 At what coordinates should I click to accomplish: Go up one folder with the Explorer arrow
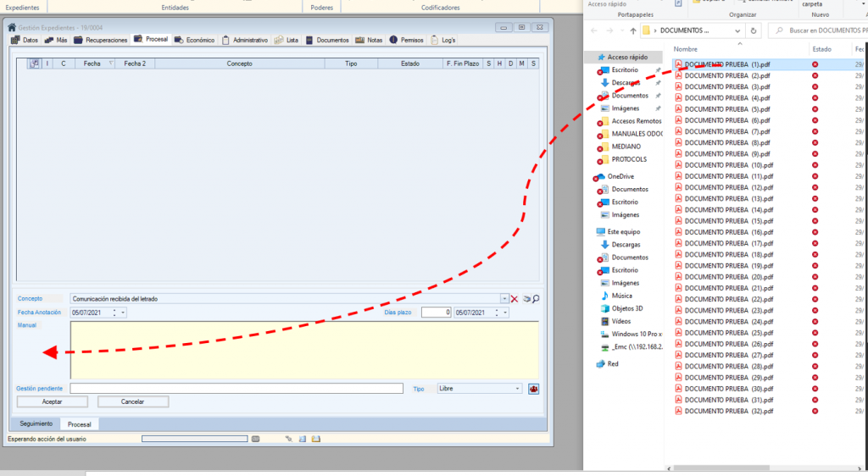632,30
